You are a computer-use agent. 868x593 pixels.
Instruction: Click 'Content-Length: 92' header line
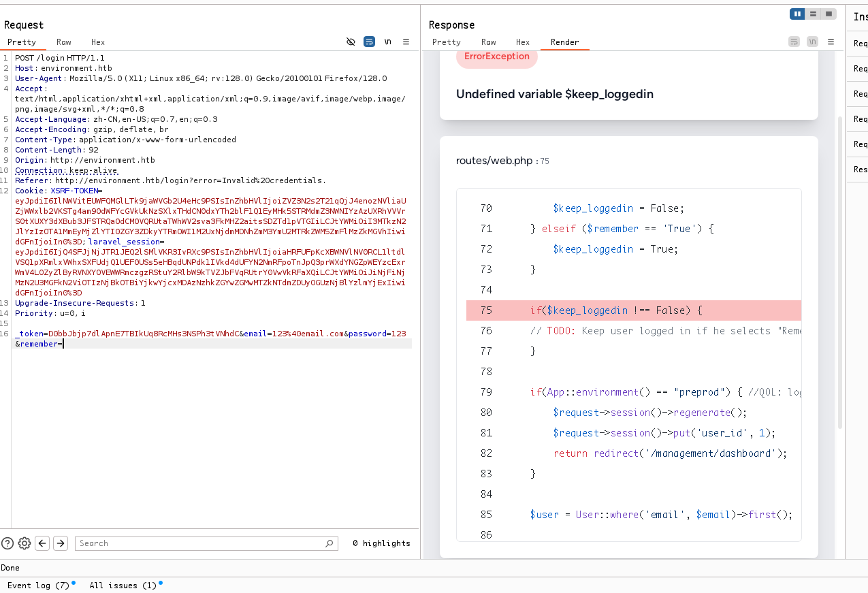(57, 150)
